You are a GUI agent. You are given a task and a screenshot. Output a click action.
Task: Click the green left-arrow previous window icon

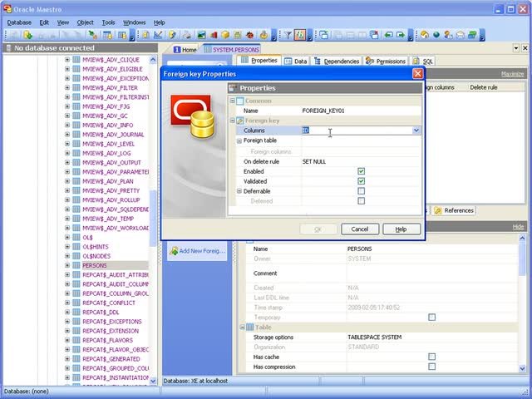pos(388,35)
